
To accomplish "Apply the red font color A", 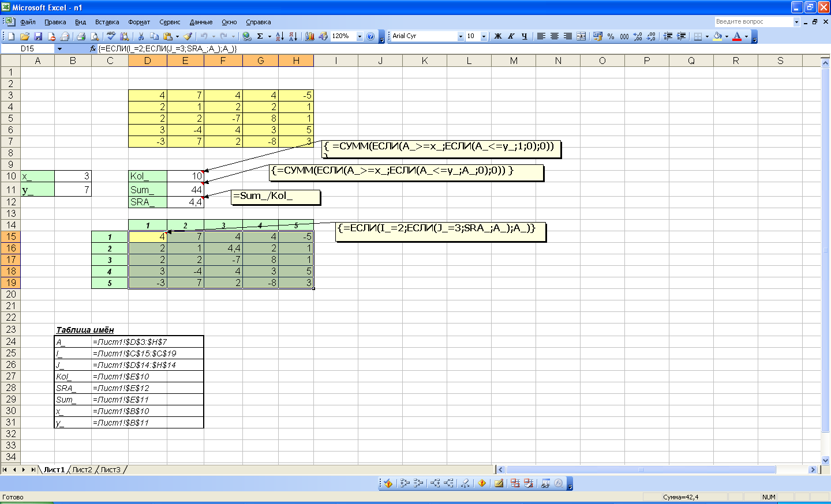I will (x=737, y=36).
